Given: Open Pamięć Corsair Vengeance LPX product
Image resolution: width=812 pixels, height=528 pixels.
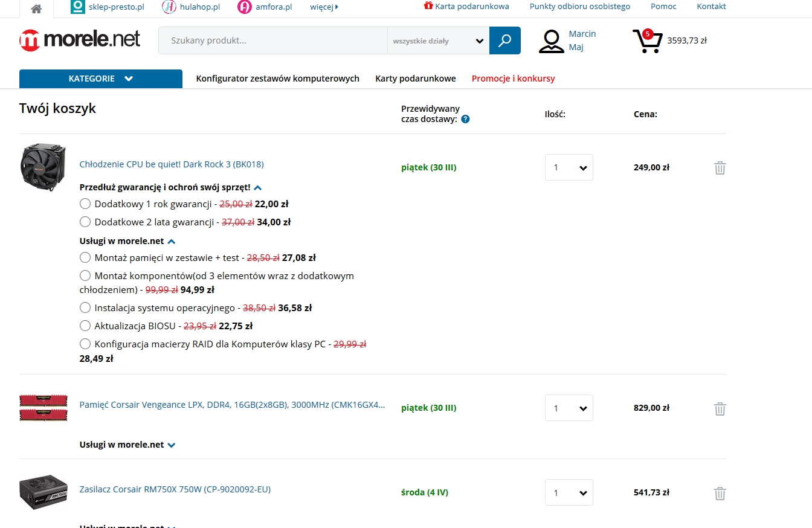Looking at the screenshot, I should [x=232, y=404].
